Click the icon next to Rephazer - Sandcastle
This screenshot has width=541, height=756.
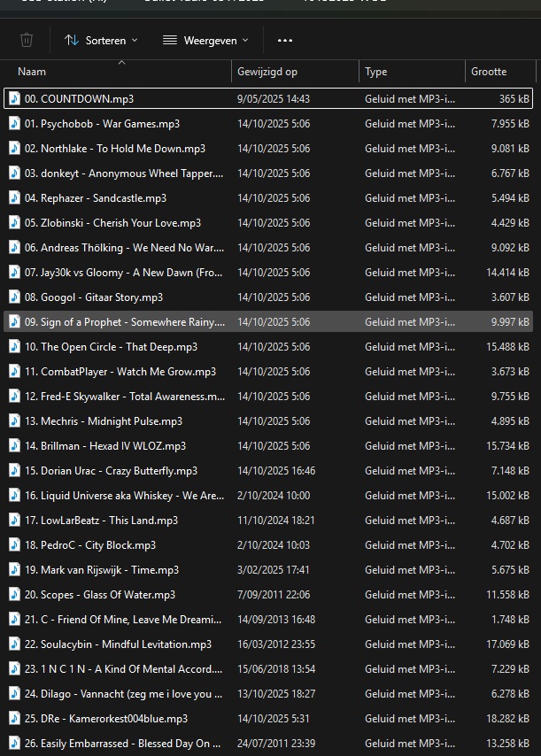click(14, 198)
